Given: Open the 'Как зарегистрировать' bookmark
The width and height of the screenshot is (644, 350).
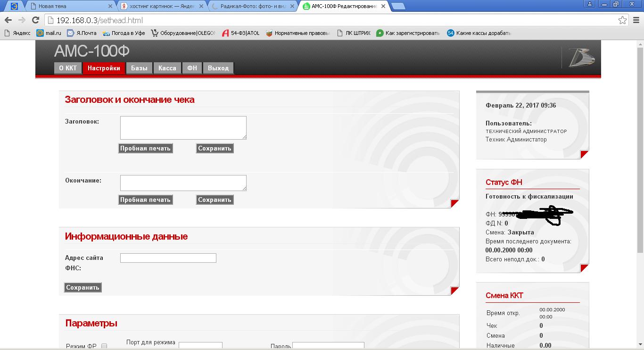Looking at the screenshot, I should [408, 33].
